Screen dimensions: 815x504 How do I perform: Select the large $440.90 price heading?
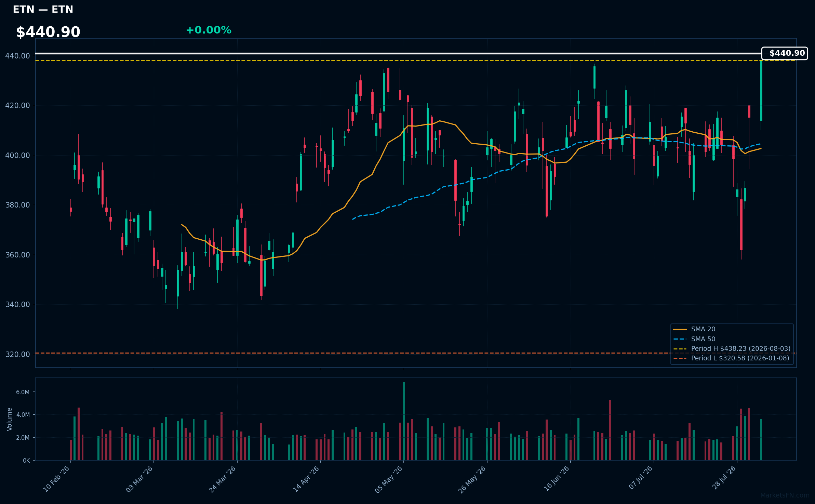pyautogui.click(x=48, y=32)
